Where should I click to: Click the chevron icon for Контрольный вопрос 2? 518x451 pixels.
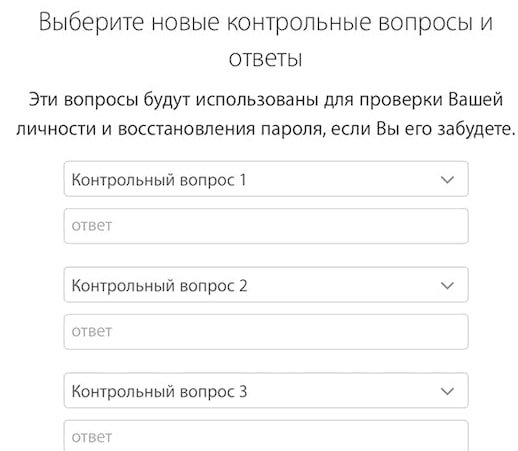pyautogui.click(x=447, y=285)
